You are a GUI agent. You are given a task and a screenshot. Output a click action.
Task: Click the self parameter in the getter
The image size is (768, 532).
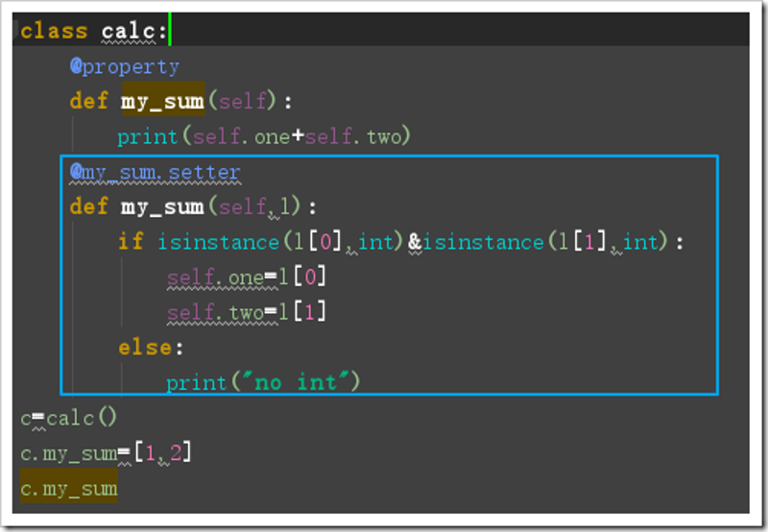coord(243,102)
